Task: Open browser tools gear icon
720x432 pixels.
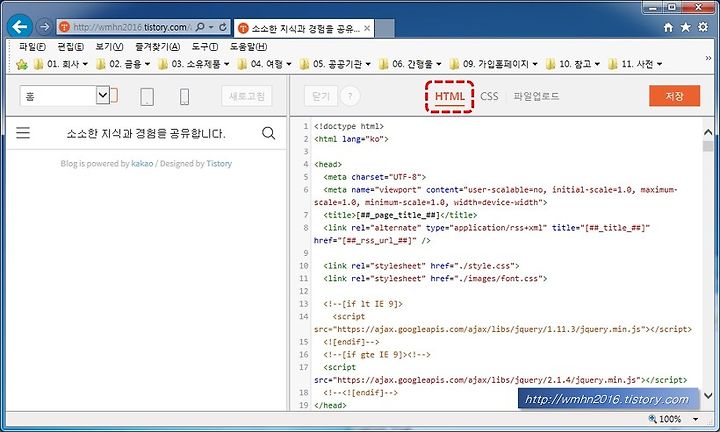Action: [703, 27]
